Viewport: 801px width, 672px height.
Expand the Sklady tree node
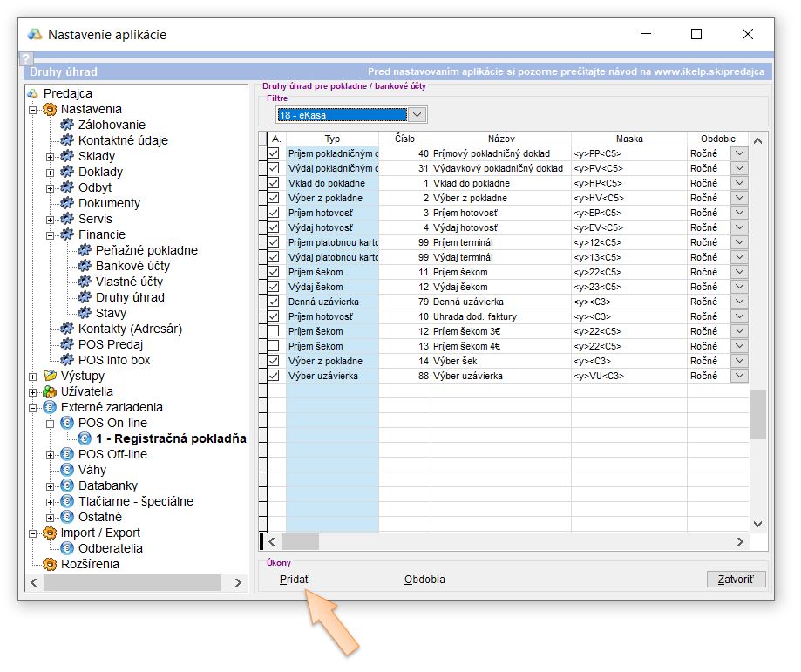coord(51,156)
